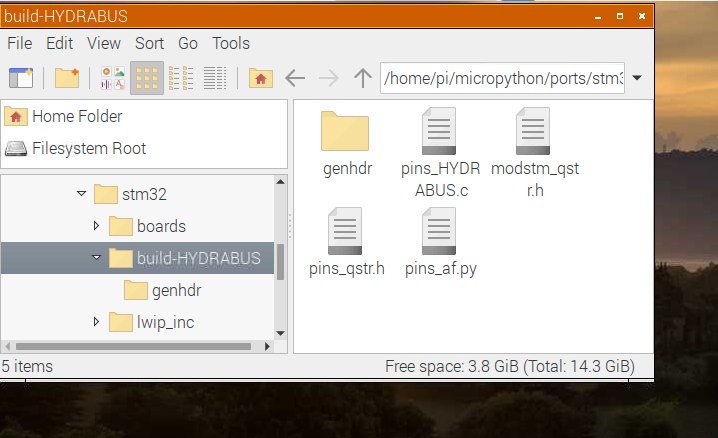The image size is (718, 438).
Task: Open the Go menu
Action: click(x=188, y=43)
